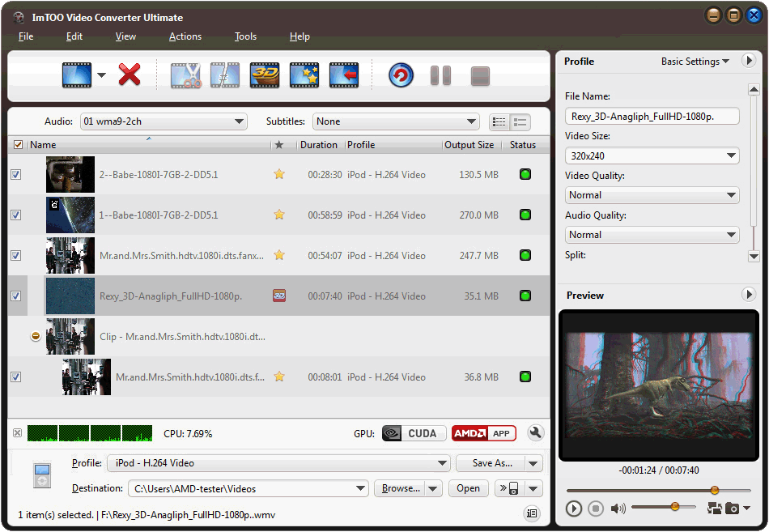Image resolution: width=769 pixels, height=532 pixels.
Task: Toggle CUDA GPU acceleration
Action: point(413,433)
